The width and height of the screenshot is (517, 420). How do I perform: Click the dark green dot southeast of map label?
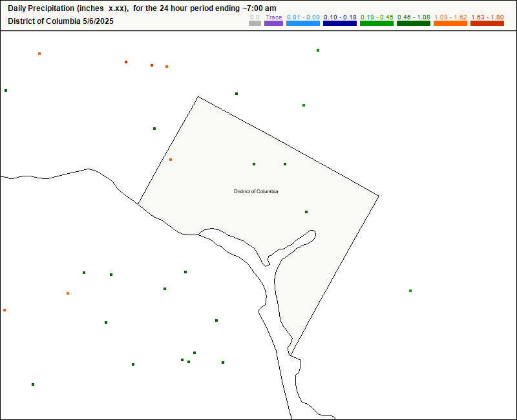306,212
